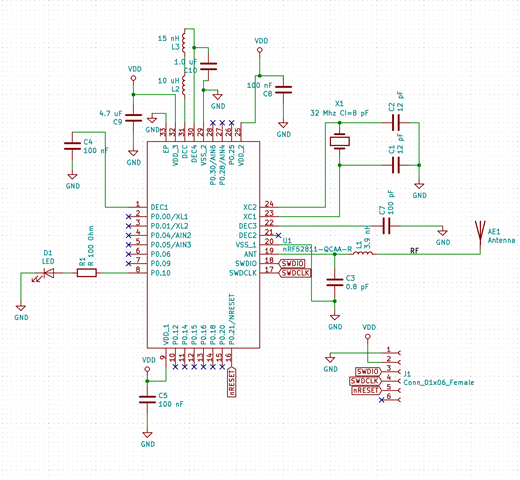Click the DEC3 pin name
The image size is (520, 480).
click(248, 226)
